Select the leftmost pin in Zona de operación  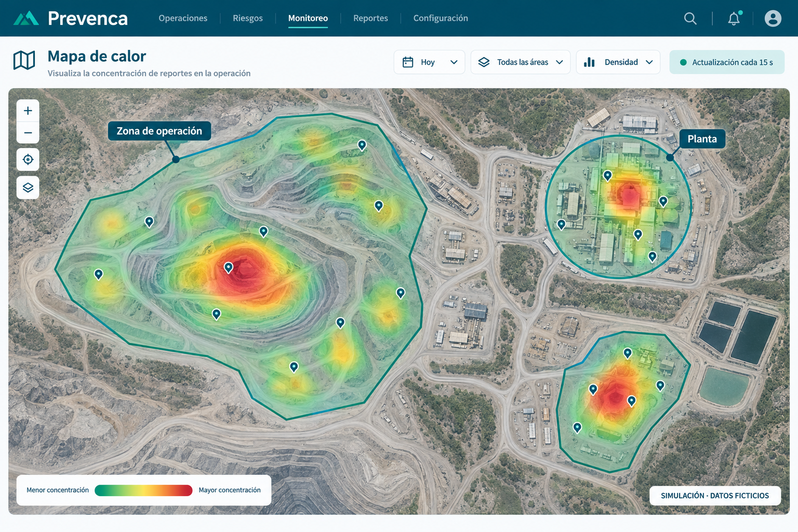coord(99,274)
